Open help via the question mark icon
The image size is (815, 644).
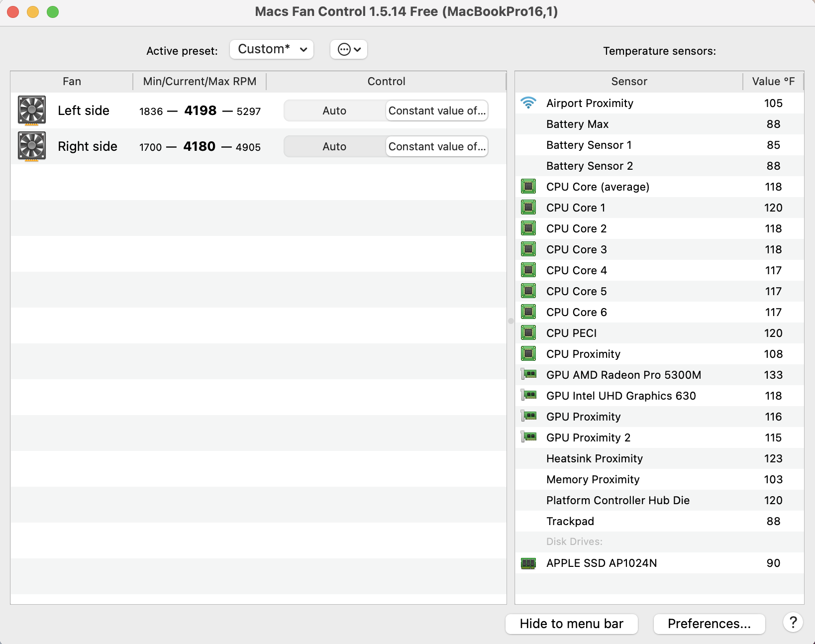[x=793, y=622]
